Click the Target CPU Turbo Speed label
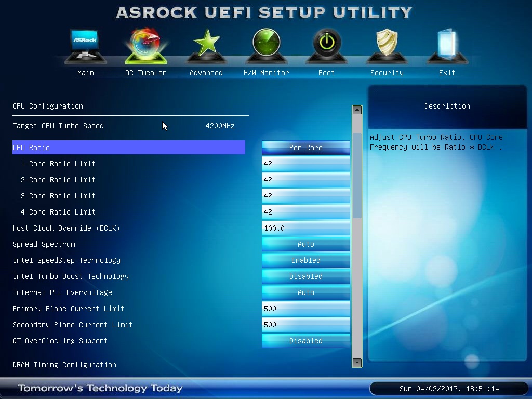The height and width of the screenshot is (399, 532). [x=58, y=126]
